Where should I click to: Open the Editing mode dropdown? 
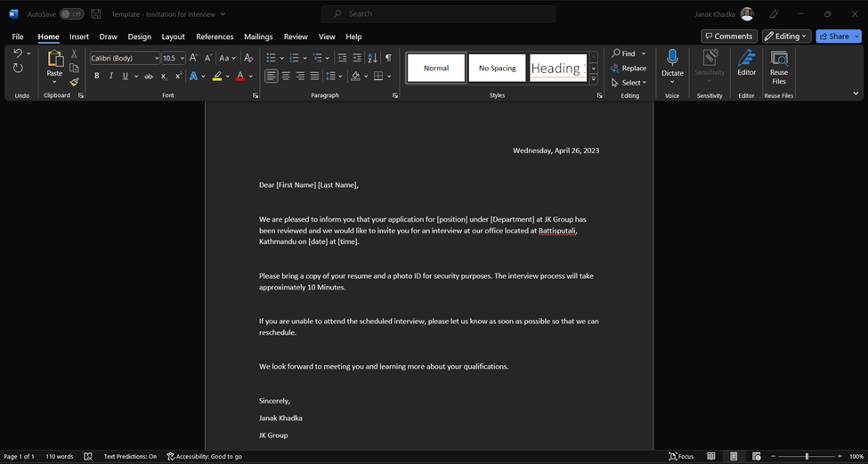point(787,36)
